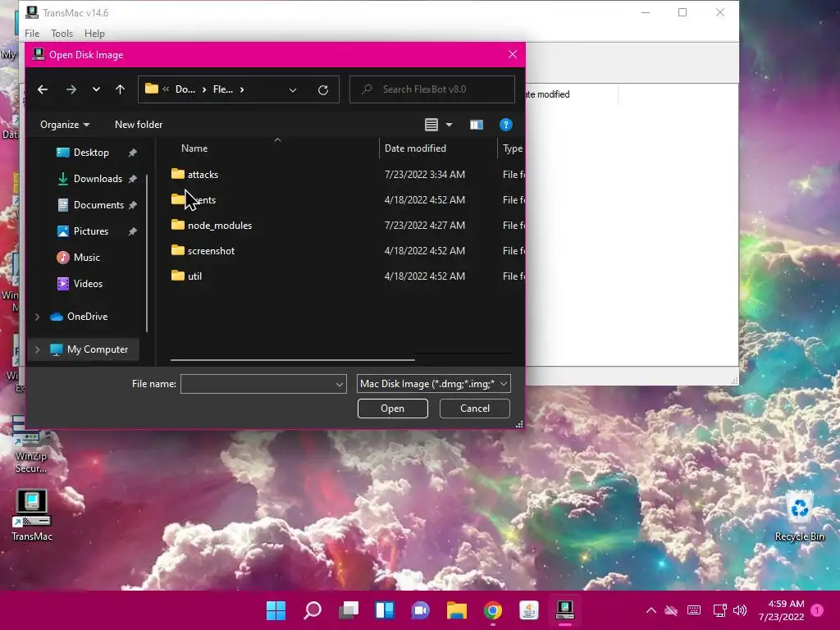Image resolution: width=840 pixels, height=630 pixels.
Task: Open Task View on taskbar
Action: 348,610
